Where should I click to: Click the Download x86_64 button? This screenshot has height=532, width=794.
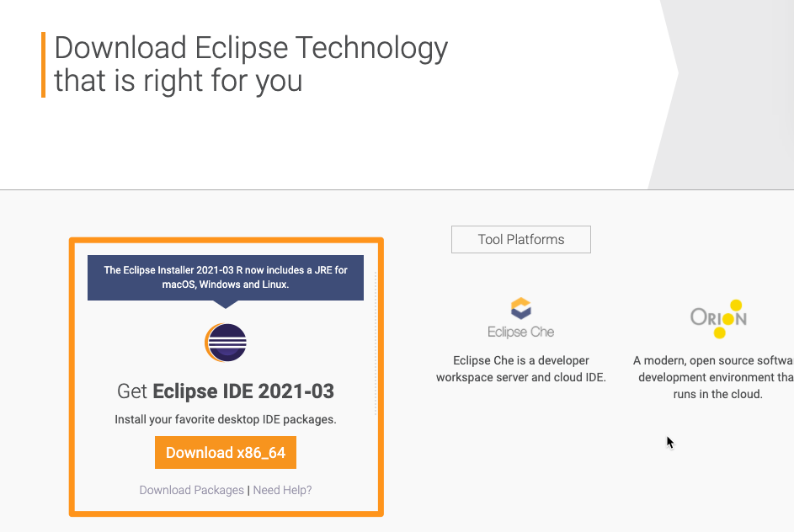226,453
